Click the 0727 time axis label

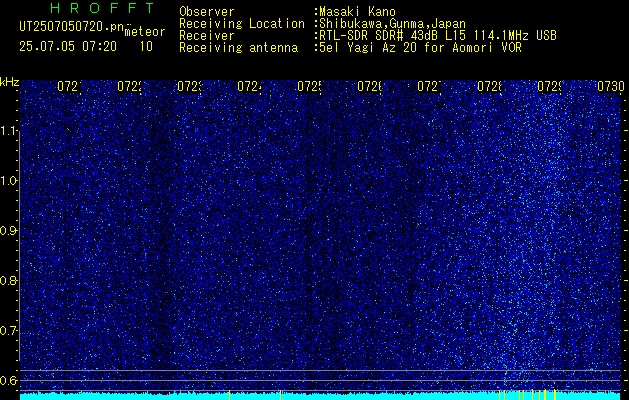pos(429,87)
